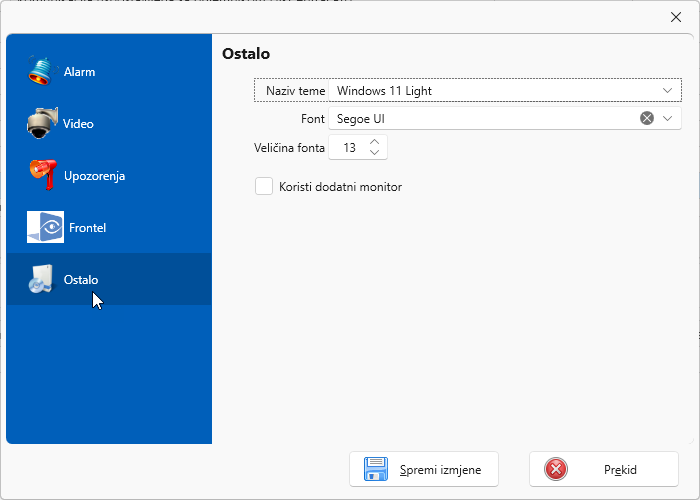Clear the Font field with X icon
The width and height of the screenshot is (700, 500).
pos(647,118)
